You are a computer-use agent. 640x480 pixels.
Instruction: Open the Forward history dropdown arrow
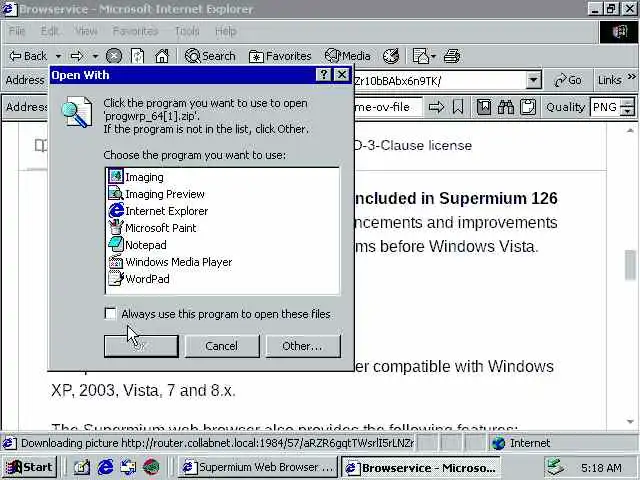click(95, 56)
